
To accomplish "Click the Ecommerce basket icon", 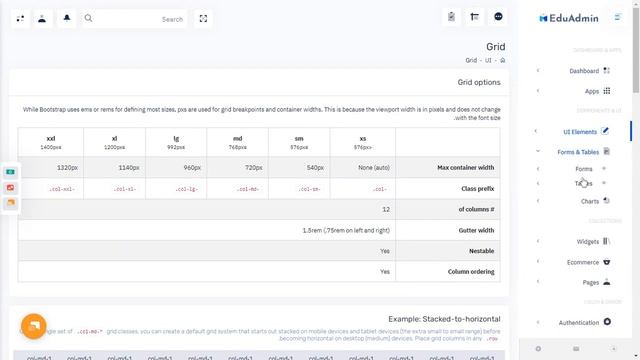I will tap(607, 262).
